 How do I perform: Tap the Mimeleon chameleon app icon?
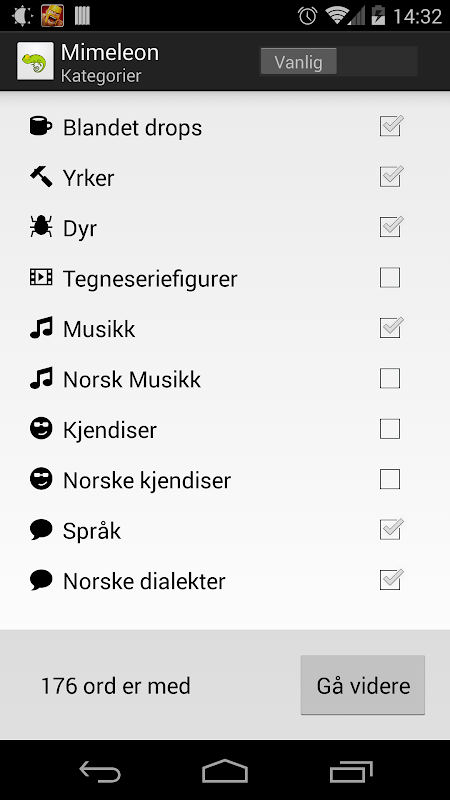(x=35, y=61)
